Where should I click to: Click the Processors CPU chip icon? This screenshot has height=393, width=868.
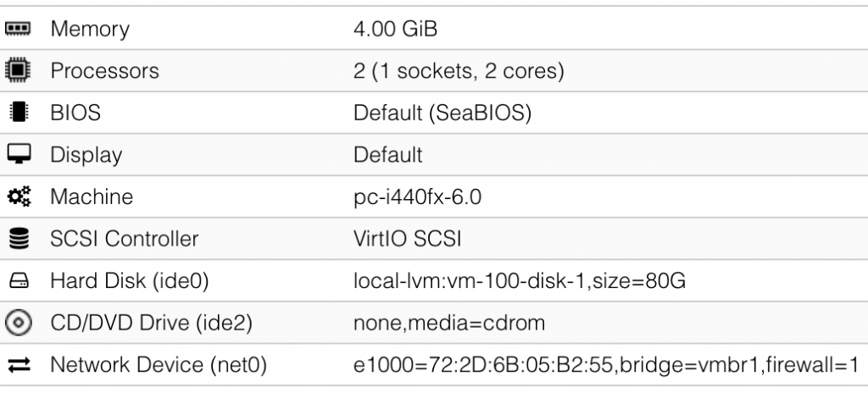click(x=19, y=70)
